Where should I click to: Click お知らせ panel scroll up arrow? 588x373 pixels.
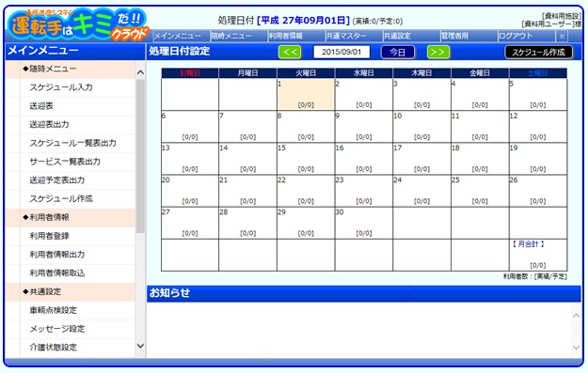(x=577, y=316)
